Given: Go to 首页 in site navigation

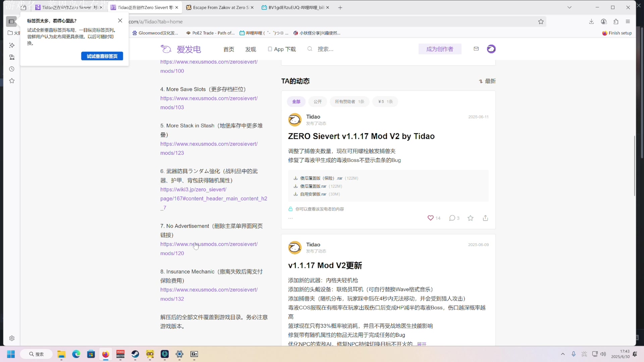Looking at the screenshot, I should point(229,49).
